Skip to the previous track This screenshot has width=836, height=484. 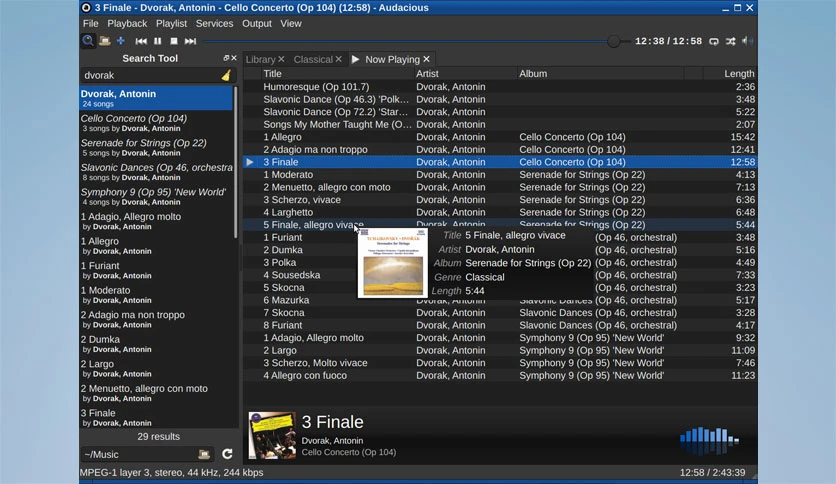click(141, 41)
